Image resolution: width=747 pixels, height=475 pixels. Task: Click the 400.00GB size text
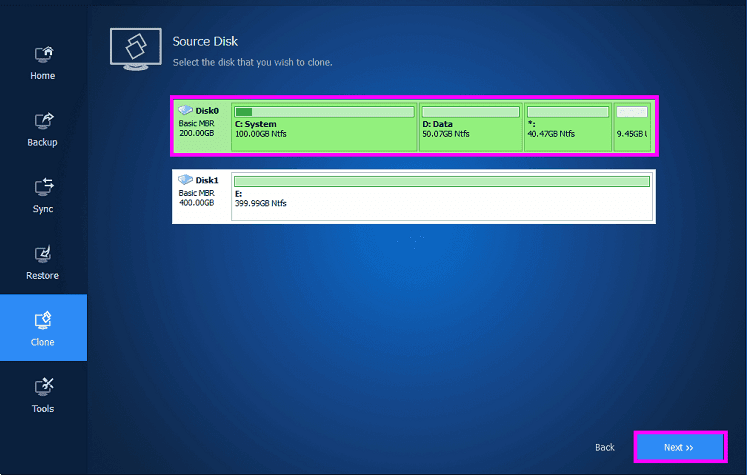196,202
